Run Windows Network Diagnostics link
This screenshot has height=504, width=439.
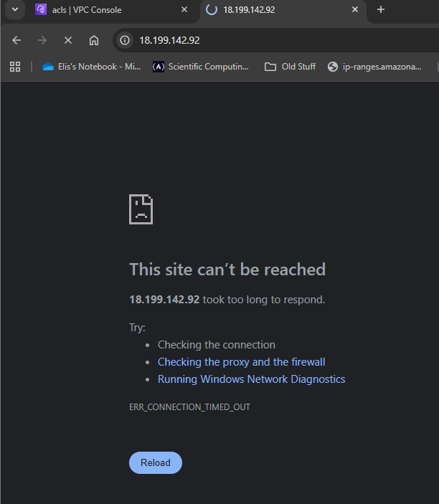[251, 379]
